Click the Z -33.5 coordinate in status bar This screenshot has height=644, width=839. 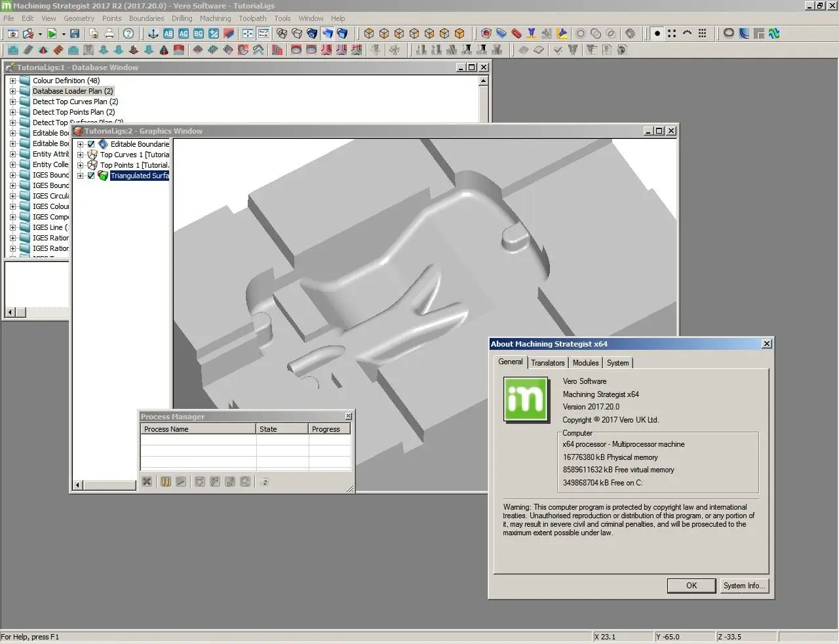pyautogui.click(x=729, y=637)
